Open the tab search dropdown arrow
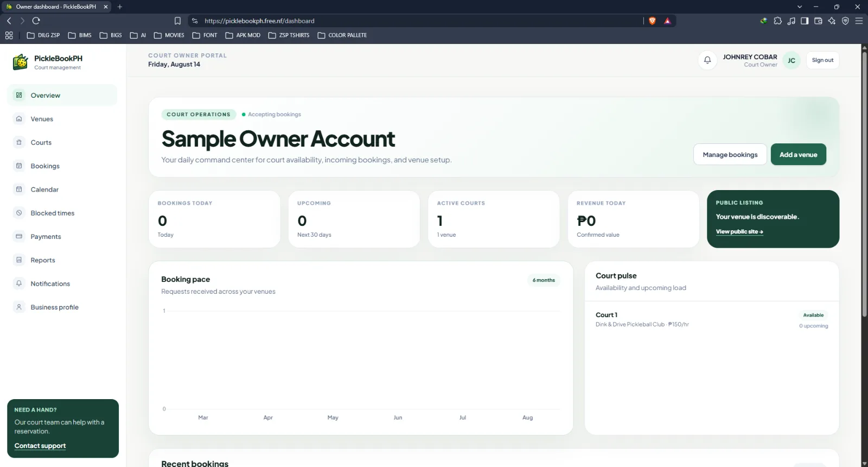 [x=799, y=7]
